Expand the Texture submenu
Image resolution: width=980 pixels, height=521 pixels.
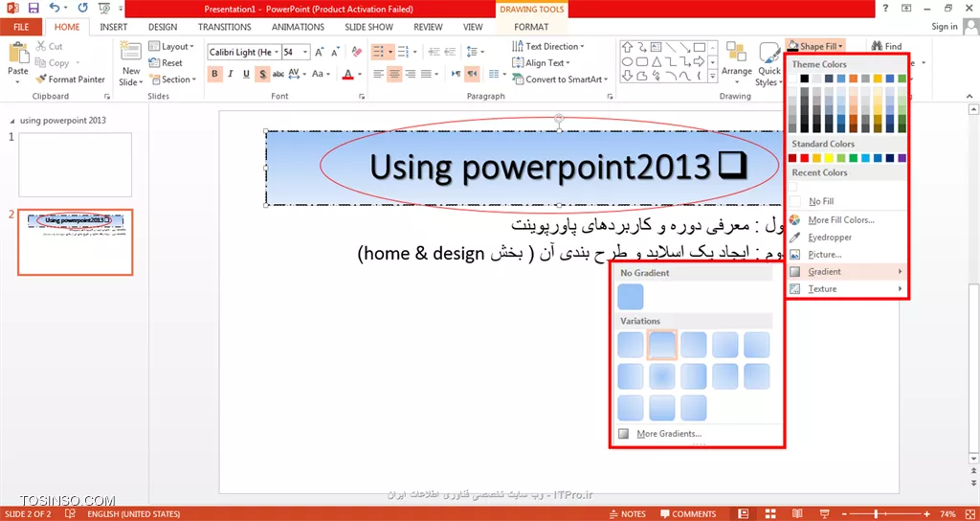click(x=846, y=289)
